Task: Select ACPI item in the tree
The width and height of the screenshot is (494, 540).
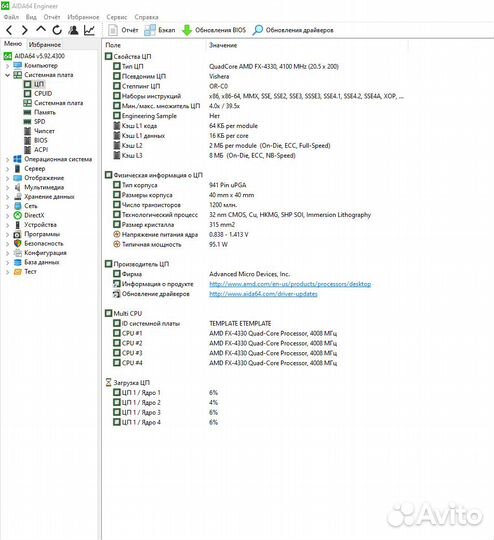Action: [36, 149]
